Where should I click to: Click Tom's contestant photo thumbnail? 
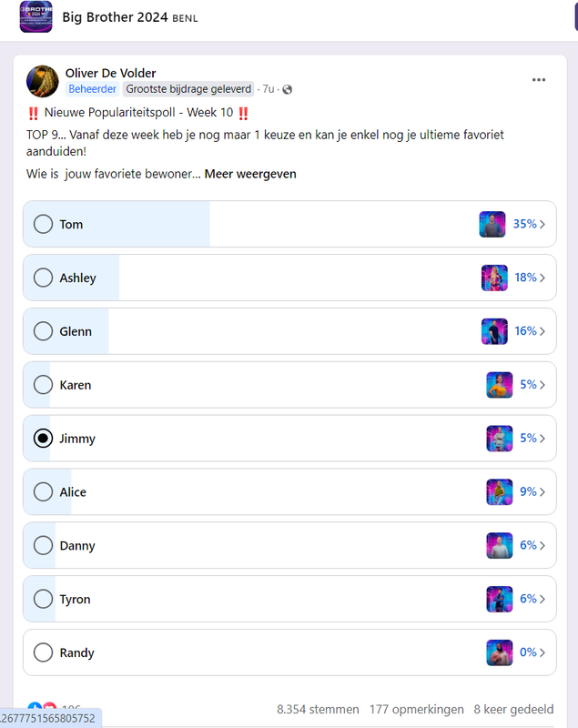pyautogui.click(x=492, y=224)
